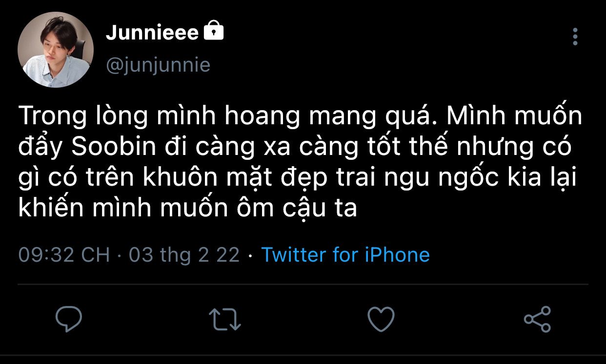Viewport: 606px width, 364px height.
Task: Click the protected account lock icon
Action: (213, 32)
